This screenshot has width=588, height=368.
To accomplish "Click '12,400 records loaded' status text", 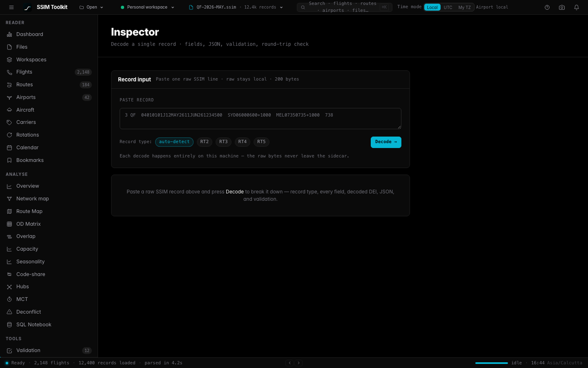I will 107,363.
